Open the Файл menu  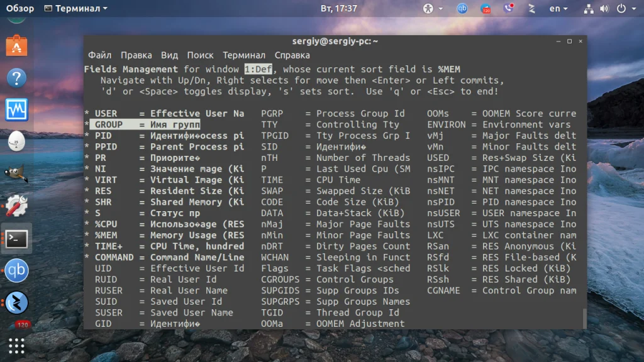point(100,55)
